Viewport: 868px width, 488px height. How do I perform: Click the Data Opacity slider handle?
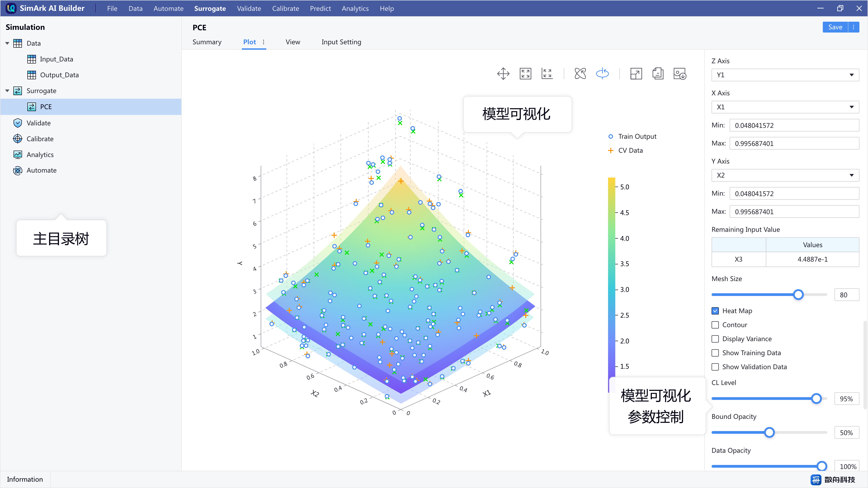[x=822, y=467]
